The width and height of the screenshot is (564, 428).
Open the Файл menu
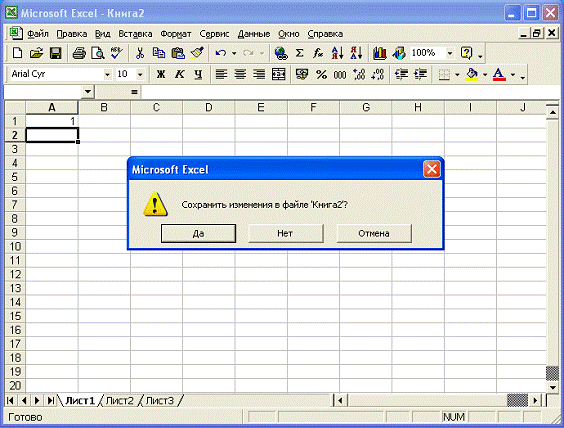click(x=38, y=34)
